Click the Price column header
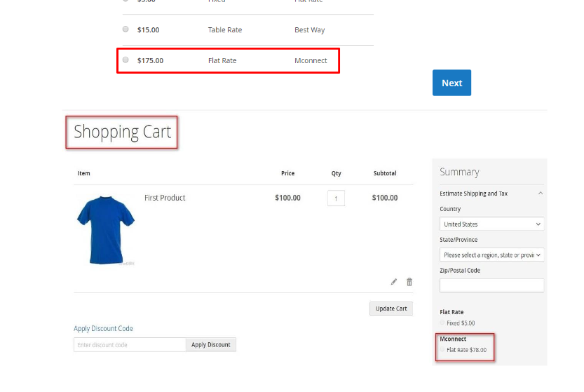The width and height of the screenshot is (584, 392). click(287, 173)
